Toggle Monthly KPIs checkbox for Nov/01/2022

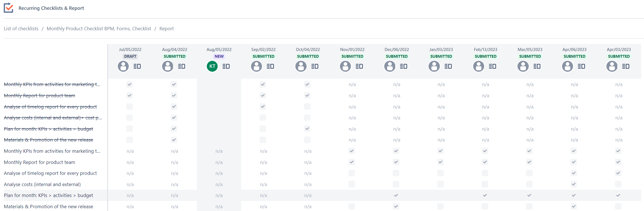point(352,151)
